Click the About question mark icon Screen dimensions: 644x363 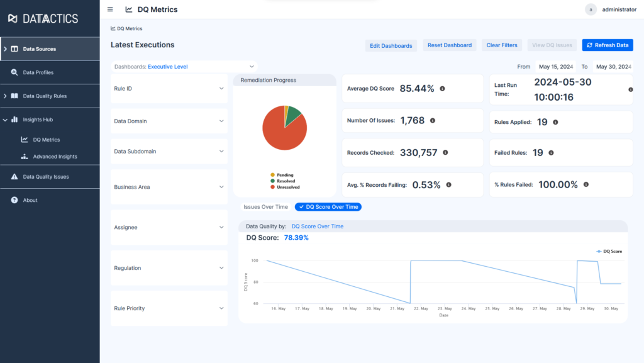tap(16, 199)
